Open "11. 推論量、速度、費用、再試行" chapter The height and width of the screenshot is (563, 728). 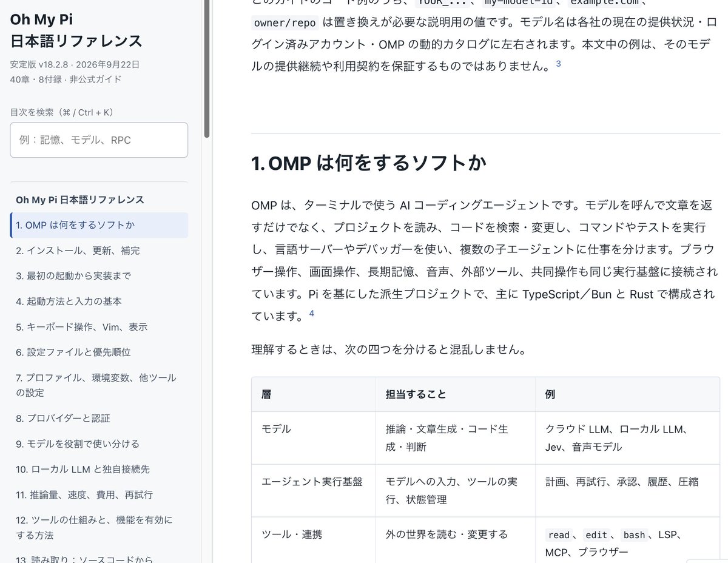pyautogui.click(x=99, y=494)
